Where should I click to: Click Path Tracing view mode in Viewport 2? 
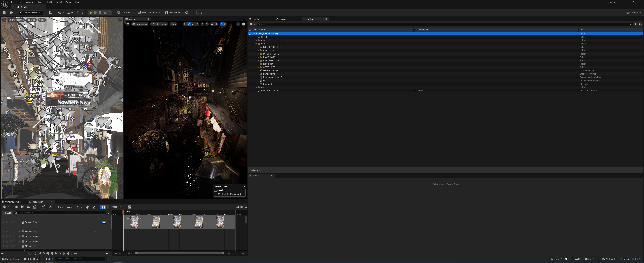click(x=159, y=24)
